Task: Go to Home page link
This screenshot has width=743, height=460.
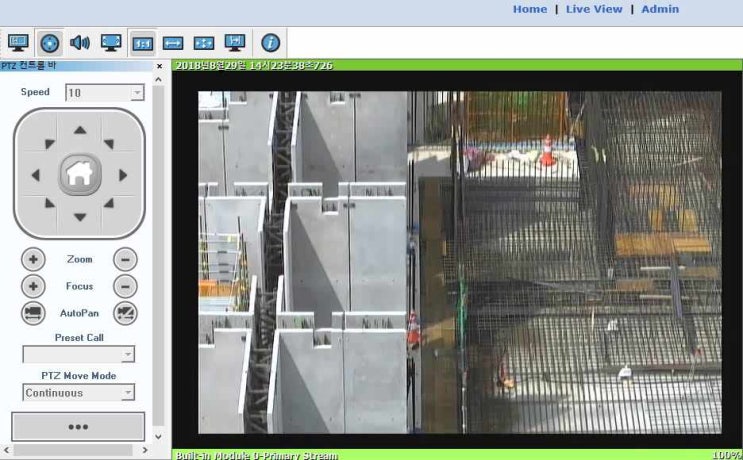Action: 529,9
